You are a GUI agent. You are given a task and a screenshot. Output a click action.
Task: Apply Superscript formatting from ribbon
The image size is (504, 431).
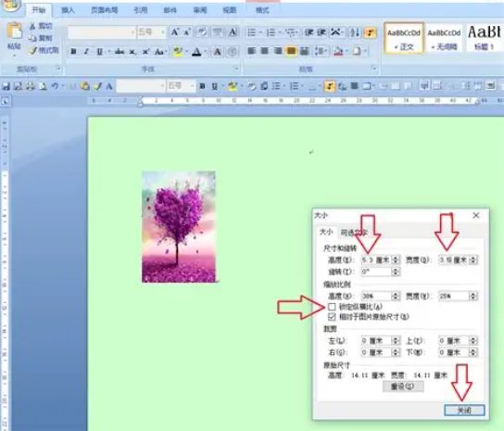coord(146,52)
